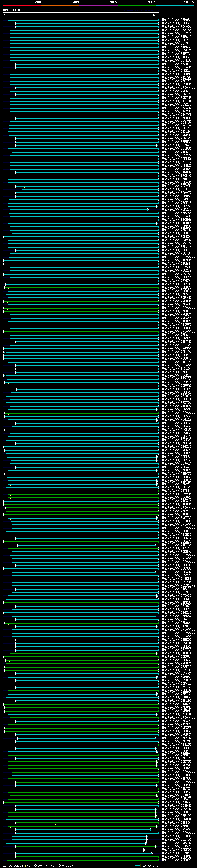Click the white query sequence bar
Screen dimensions: 197x868
(81, 13)
